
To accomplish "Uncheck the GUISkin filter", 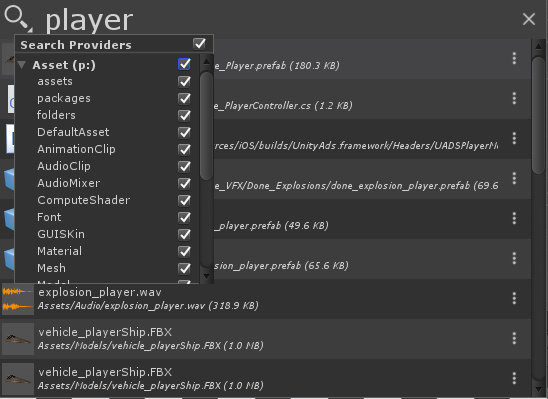I will click(x=184, y=234).
